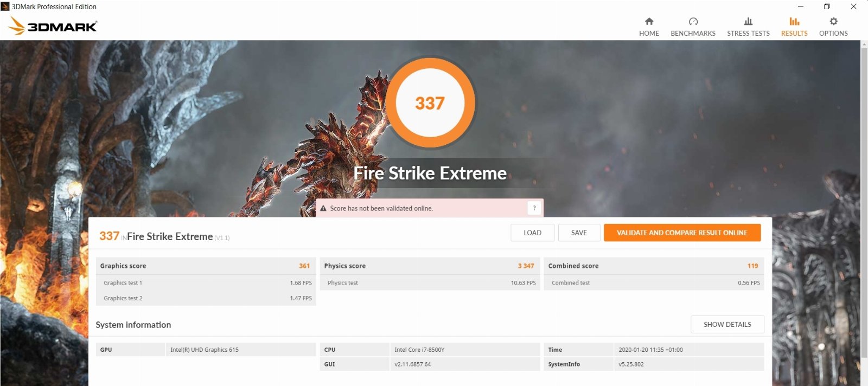Click the SystemInfo version v5.25.802
Image resolution: width=868 pixels, height=386 pixels.
click(631, 364)
